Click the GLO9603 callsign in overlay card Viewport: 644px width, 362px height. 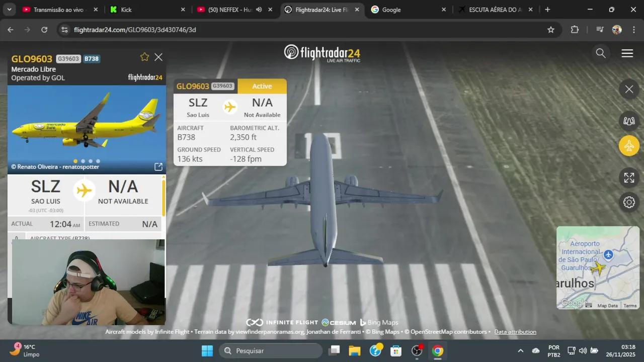[x=193, y=86]
